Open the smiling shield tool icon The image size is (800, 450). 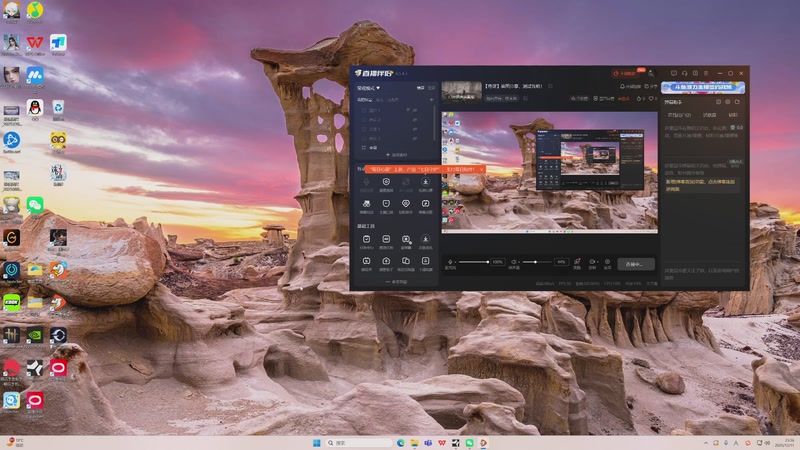[x=386, y=204]
